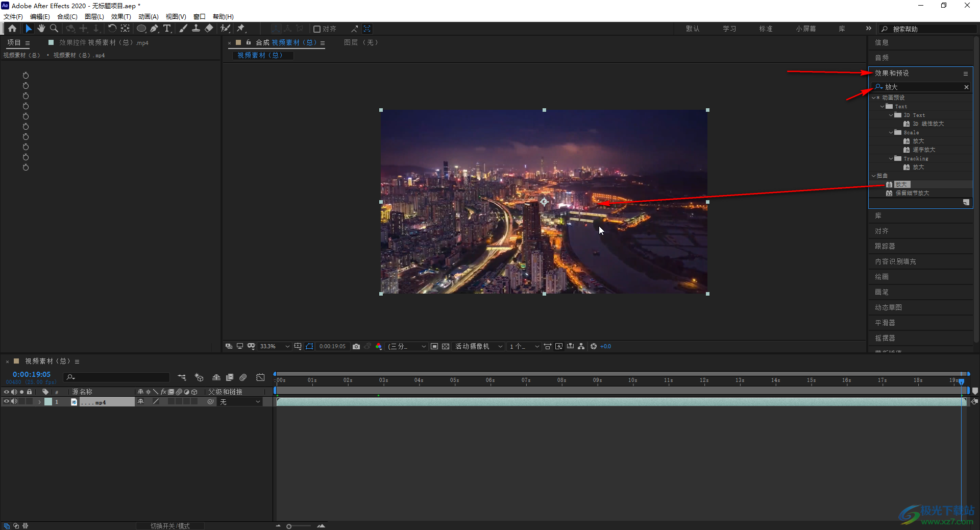Switch to the 项目 panel tab

pyautogui.click(x=14, y=43)
